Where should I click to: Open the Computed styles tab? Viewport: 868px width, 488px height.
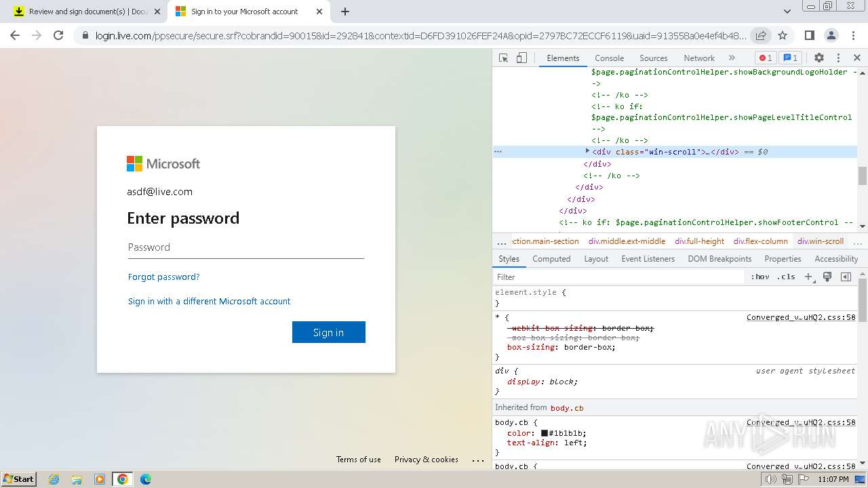click(551, 259)
